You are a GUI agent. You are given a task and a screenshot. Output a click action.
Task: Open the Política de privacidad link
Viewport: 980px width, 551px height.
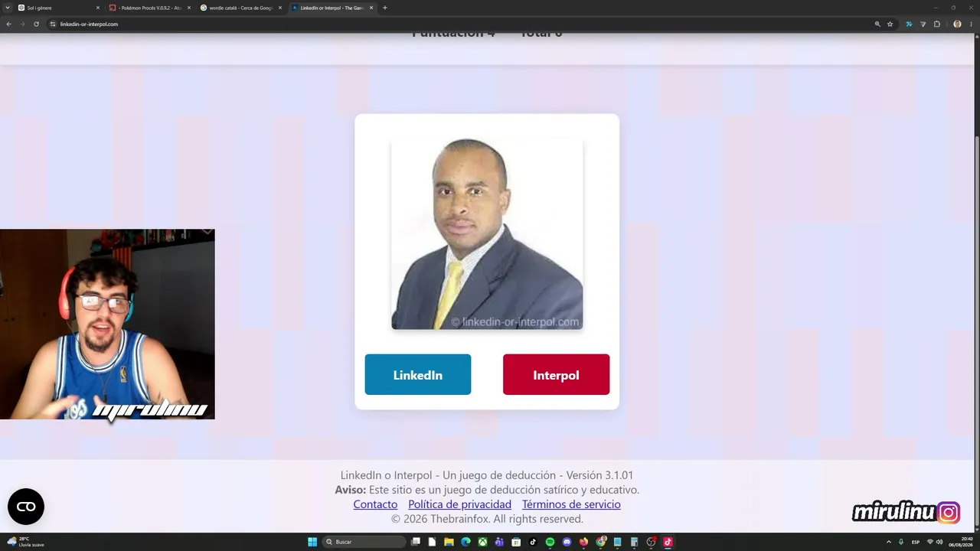[459, 504]
